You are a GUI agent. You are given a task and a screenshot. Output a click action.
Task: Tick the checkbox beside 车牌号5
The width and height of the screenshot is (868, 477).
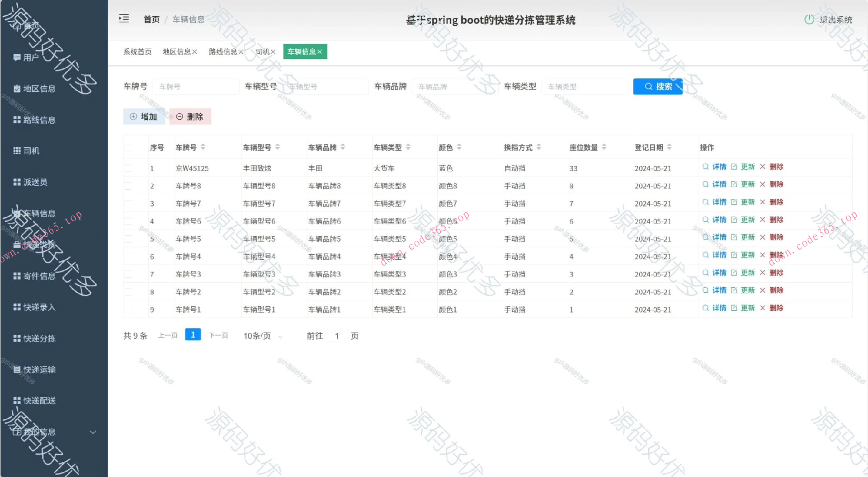(128, 238)
